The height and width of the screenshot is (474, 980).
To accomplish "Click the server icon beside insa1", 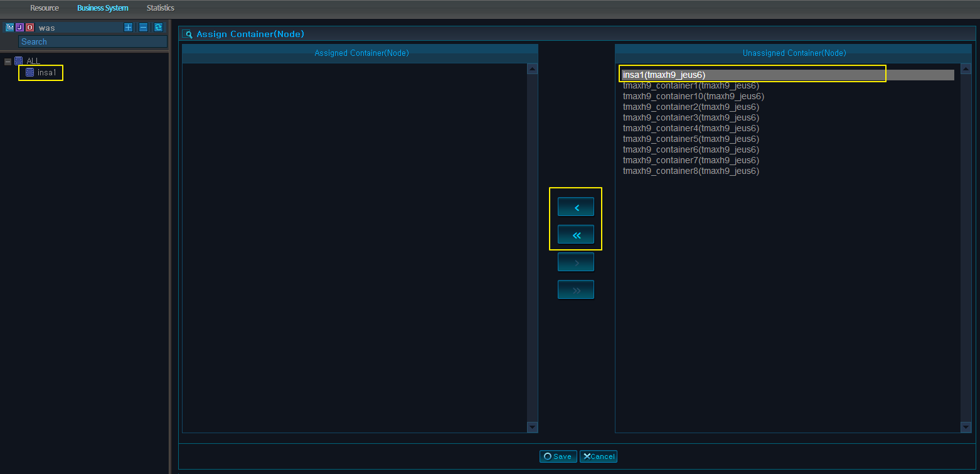I will coord(29,73).
